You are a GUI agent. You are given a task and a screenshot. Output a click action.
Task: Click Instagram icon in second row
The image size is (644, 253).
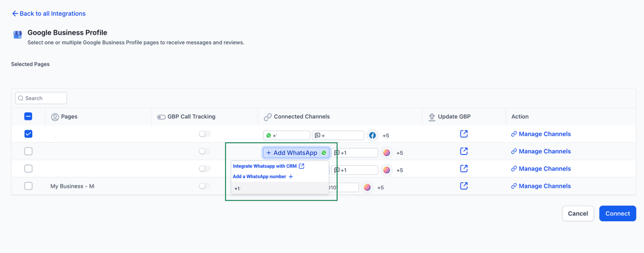click(x=387, y=153)
